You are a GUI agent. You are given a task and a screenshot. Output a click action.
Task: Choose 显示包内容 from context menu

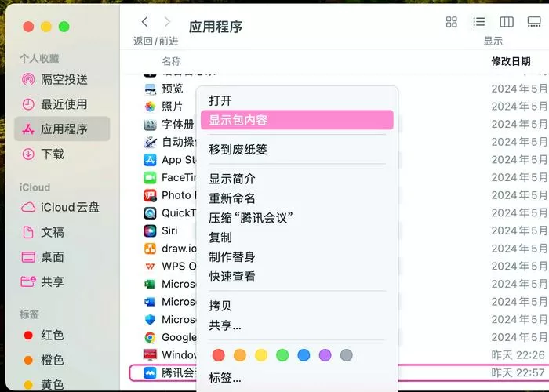click(x=297, y=120)
